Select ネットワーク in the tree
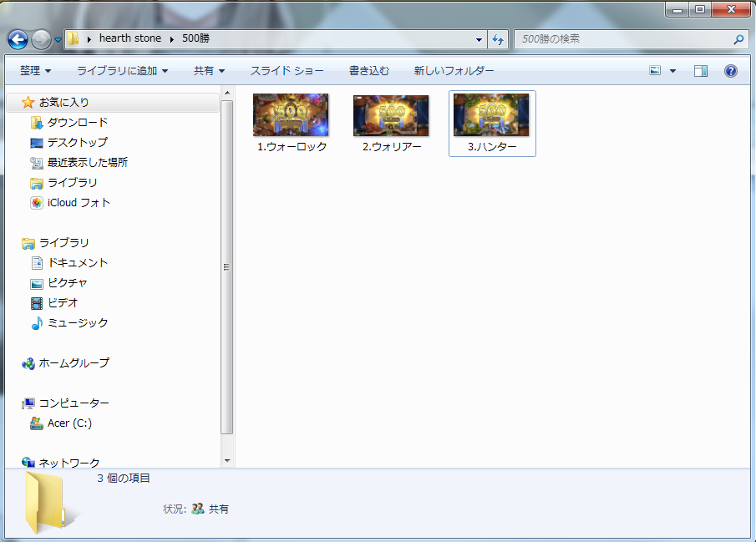Screen dimensions: 756x542 pos(69,463)
